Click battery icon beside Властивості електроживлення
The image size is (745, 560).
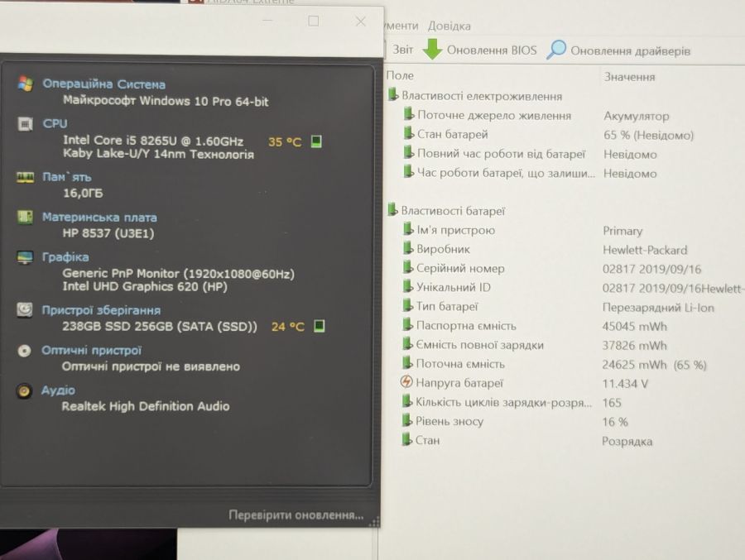(x=393, y=95)
